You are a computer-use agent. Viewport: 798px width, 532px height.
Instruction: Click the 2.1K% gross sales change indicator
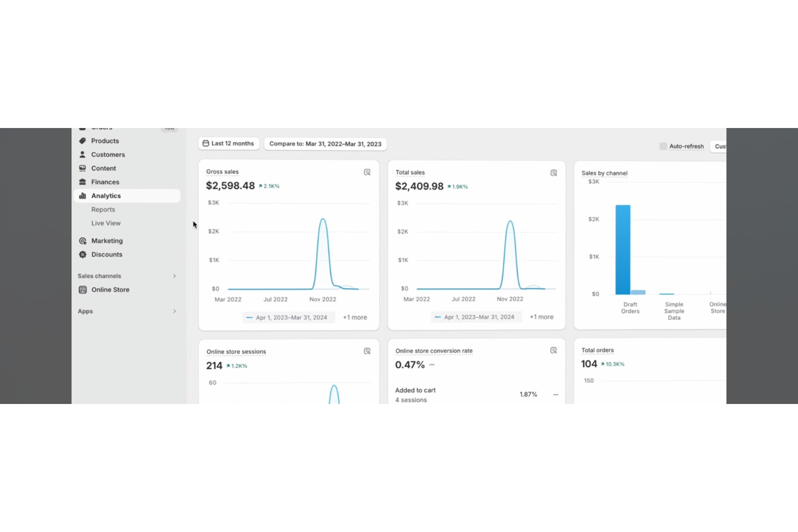269,186
